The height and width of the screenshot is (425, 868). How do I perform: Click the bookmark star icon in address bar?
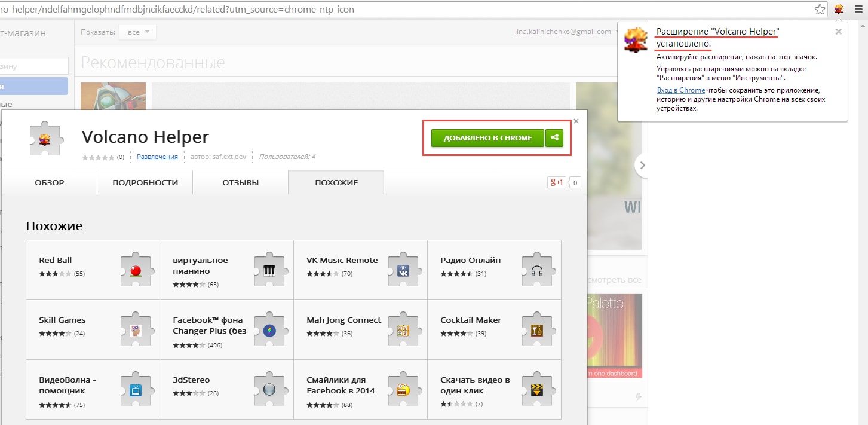pyautogui.click(x=820, y=9)
